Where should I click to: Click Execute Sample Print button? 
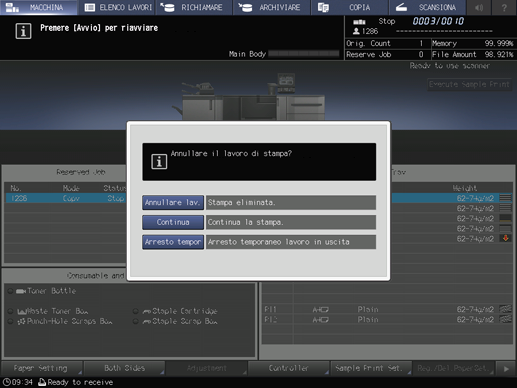coord(469,84)
